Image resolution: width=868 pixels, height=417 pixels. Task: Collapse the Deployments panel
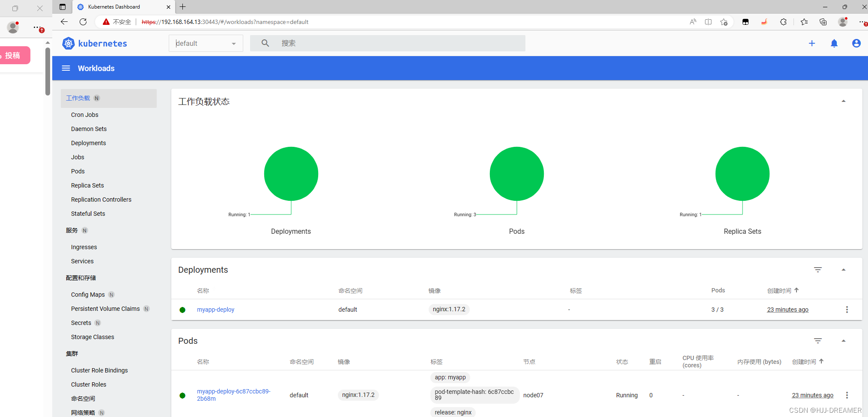pos(843,270)
